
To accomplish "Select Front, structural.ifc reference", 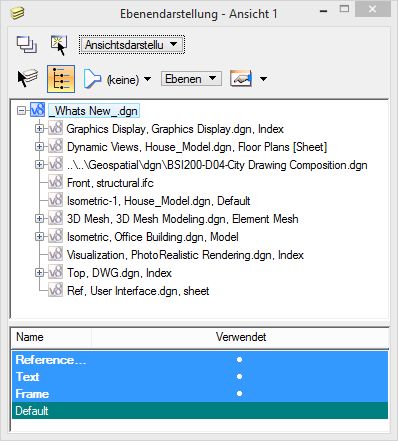I will pos(110,183).
